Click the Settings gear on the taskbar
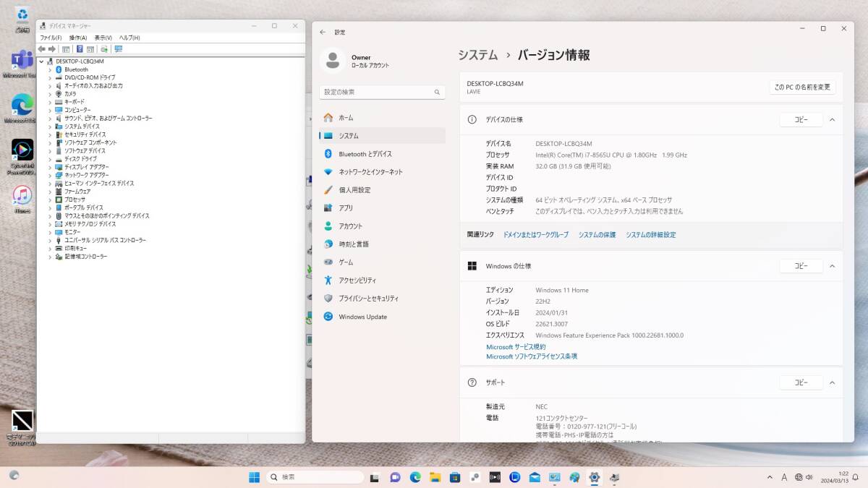Image resolution: width=868 pixels, height=488 pixels. pos(595,477)
